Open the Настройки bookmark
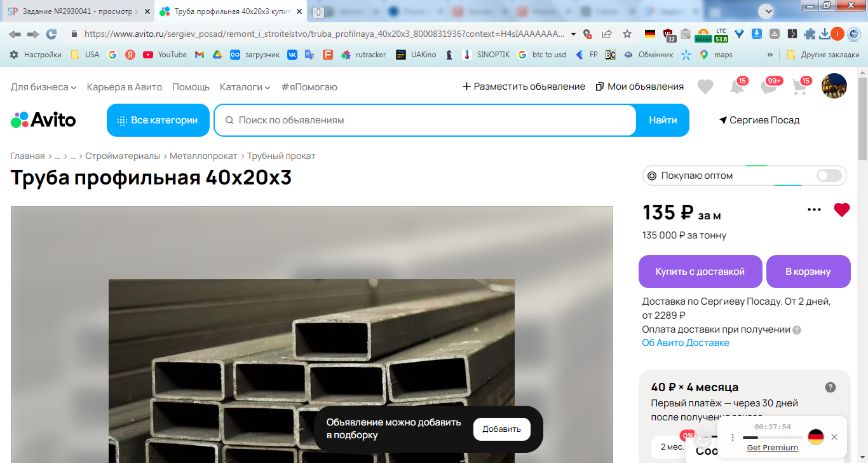The height and width of the screenshot is (463, 868). point(35,55)
